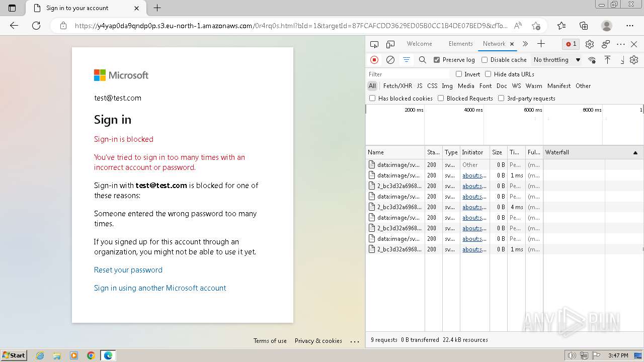Expand more DevTools tabs chevron
644x362 pixels.
coord(525,44)
